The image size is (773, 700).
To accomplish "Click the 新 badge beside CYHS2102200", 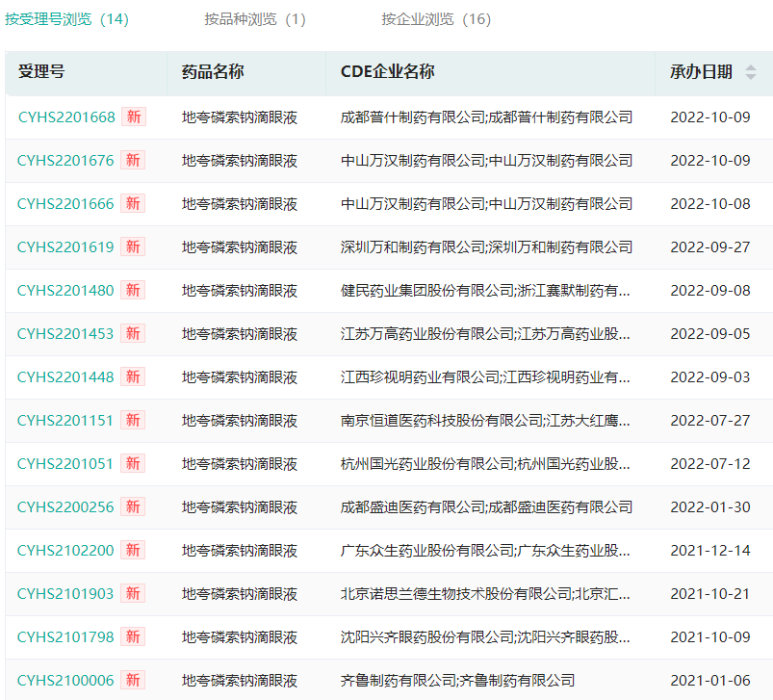I will 133,551.
